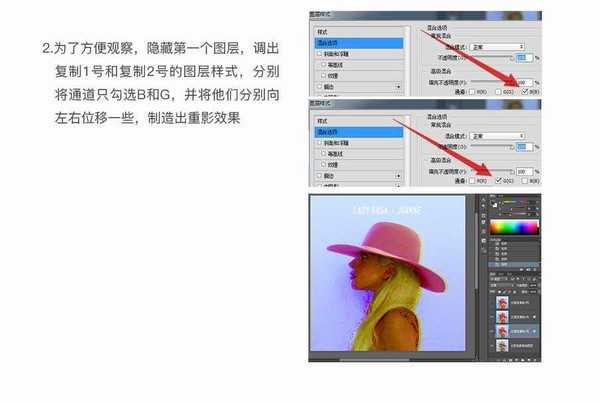This screenshot has width=600, height=403.
Task: Uncheck the G channel box in lower dialog
Action: [x=496, y=180]
